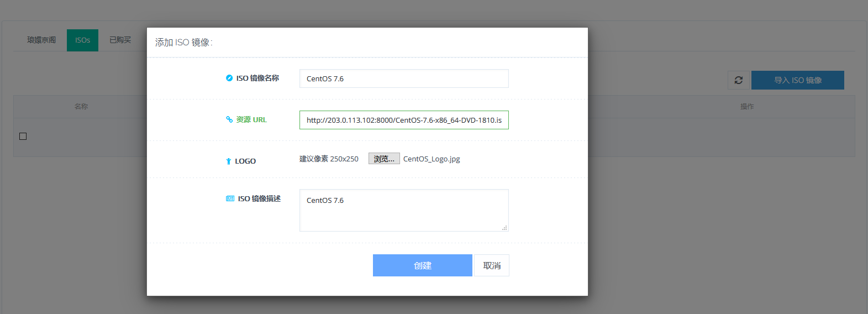Screen dimensions: 868x314
Task: Click the upload icon beside the LOGO label
Action: point(229,161)
